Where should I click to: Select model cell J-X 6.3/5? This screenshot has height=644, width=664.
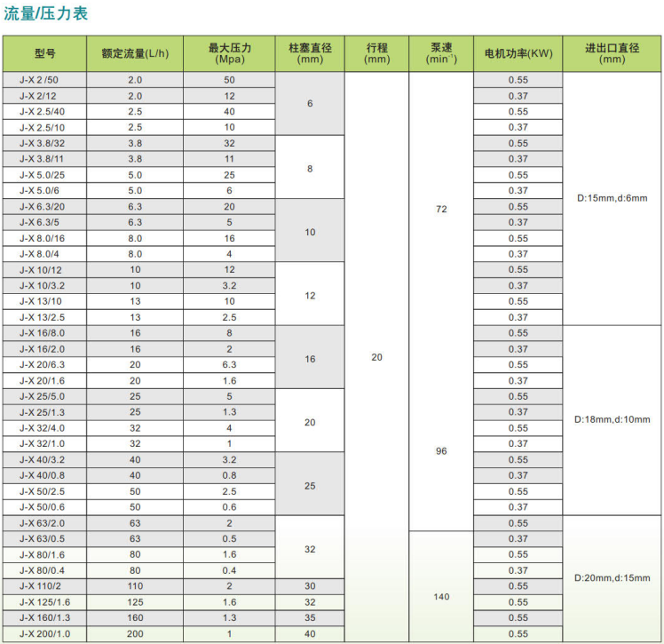tap(45, 222)
